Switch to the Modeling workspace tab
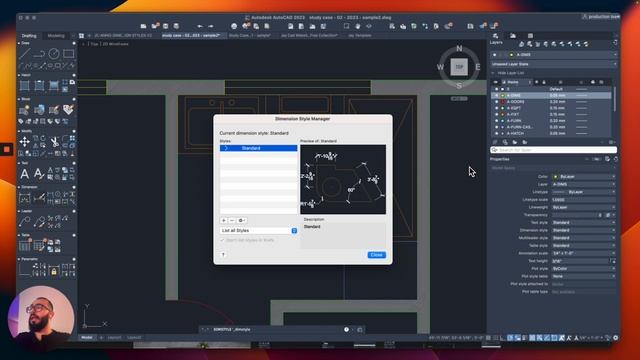Screen dimensions: 640x360 pos(56,36)
